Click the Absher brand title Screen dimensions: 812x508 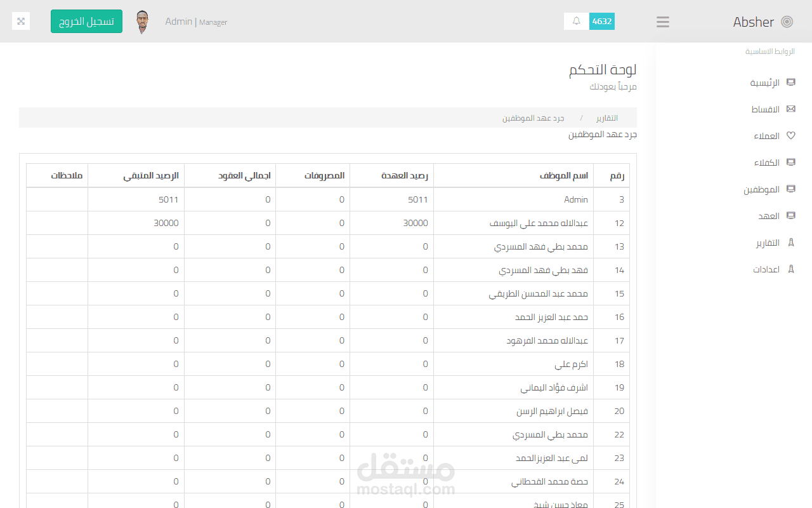tap(754, 22)
